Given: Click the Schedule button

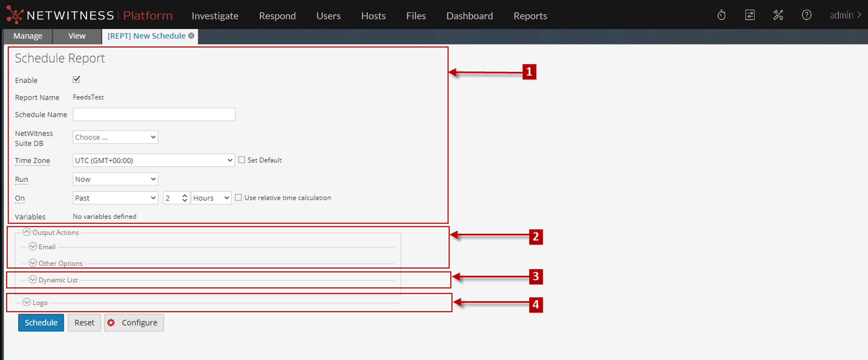Looking at the screenshot, I should point(41,322).
